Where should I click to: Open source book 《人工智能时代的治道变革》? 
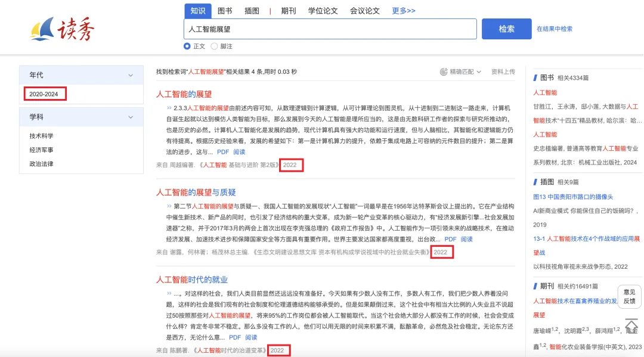230,350
